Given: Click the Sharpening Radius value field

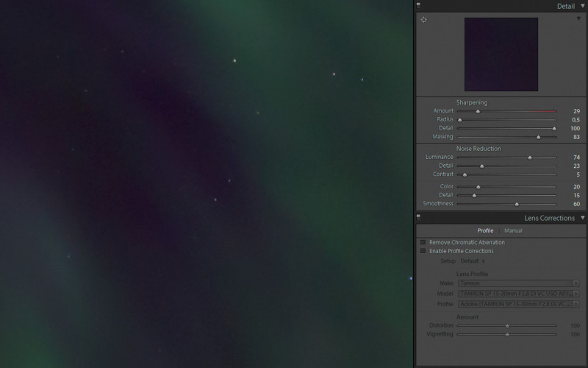Looking at the screenshot, I should [x=575, y=120].
